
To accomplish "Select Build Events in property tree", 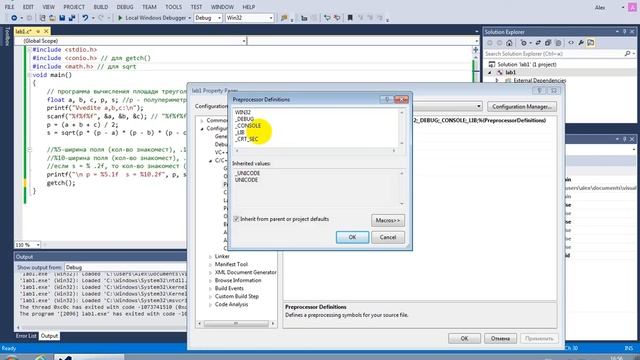I will click(x=229, y=289).
